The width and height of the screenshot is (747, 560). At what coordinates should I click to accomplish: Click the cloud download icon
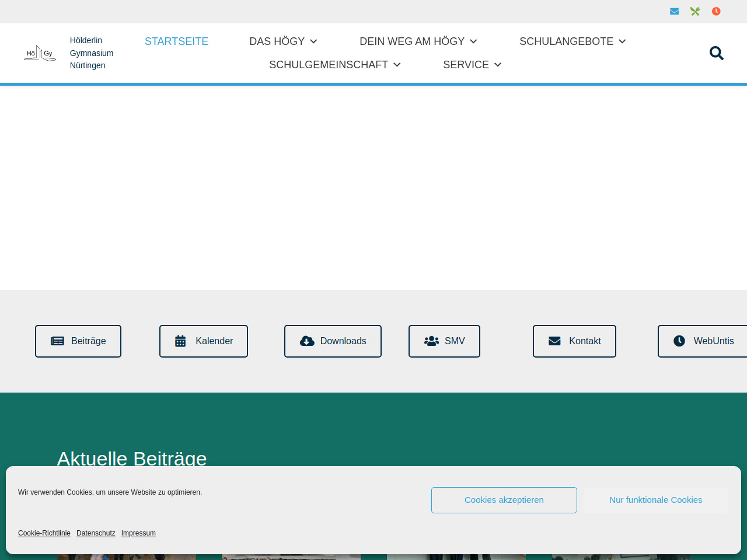click(307, 341)
